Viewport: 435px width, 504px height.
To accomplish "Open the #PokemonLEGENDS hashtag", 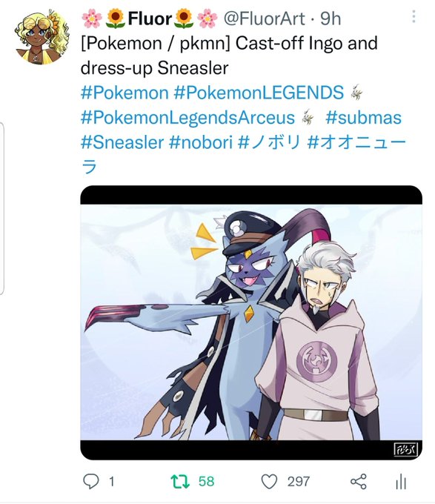I will [x=259, y=93].
